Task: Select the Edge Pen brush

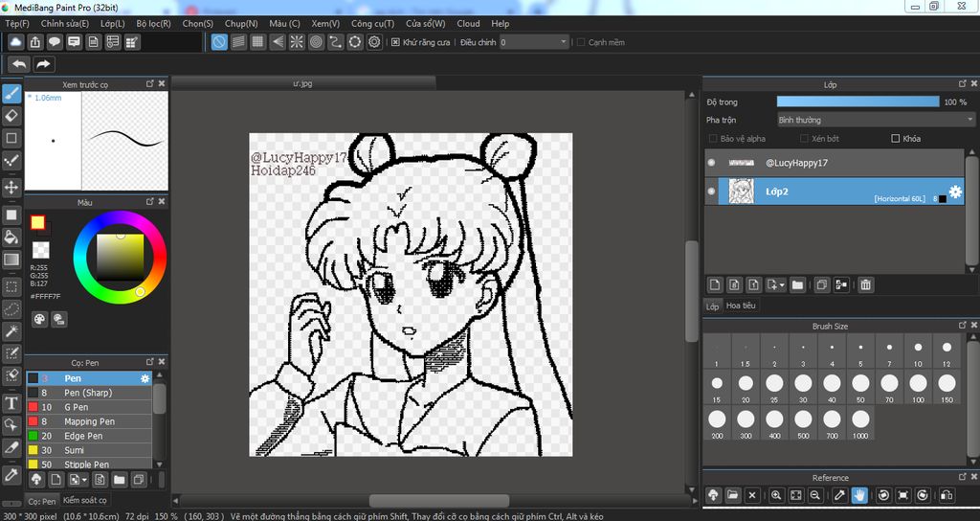Action: point(88,436)
